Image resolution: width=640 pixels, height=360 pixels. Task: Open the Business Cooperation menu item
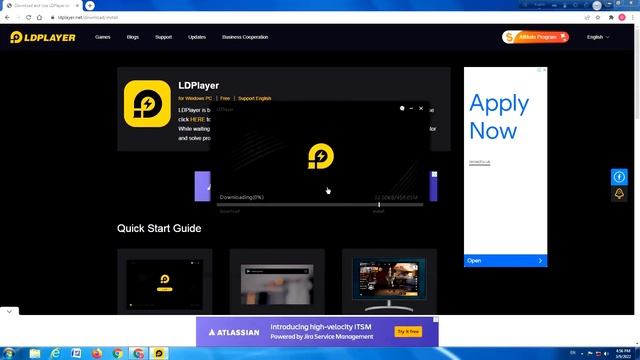[x=245, y=37]
